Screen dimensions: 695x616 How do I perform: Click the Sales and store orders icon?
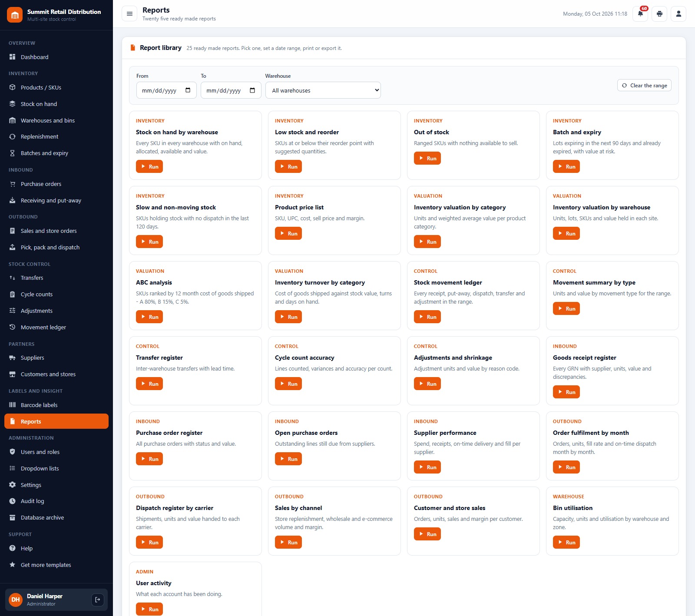tap(13, 231)
